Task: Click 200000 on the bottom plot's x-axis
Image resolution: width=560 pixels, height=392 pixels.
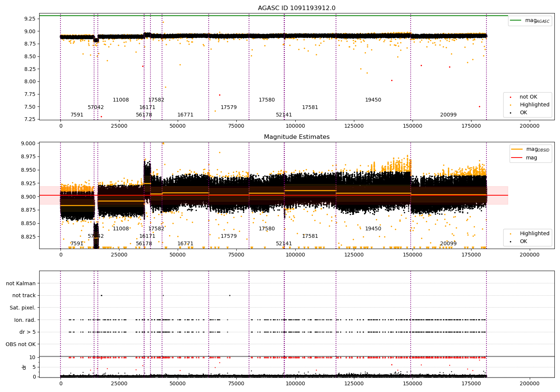Action: pyautogui.click(x=530, y=383)
